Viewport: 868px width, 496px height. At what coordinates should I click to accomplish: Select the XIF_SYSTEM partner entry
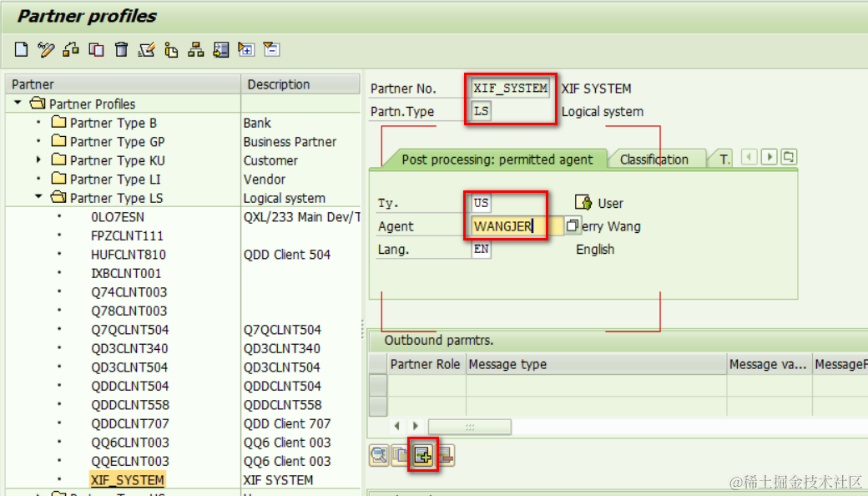click(x=128, y=480)
